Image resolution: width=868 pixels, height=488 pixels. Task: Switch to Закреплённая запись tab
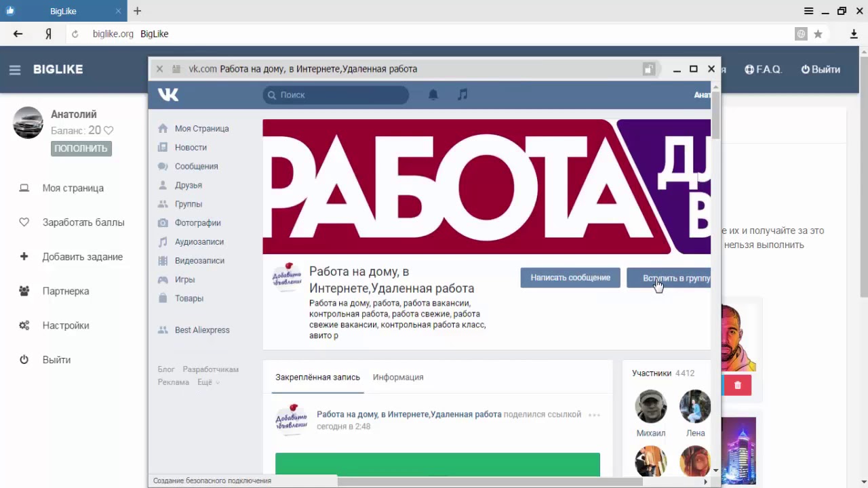(x=317, y=378)
